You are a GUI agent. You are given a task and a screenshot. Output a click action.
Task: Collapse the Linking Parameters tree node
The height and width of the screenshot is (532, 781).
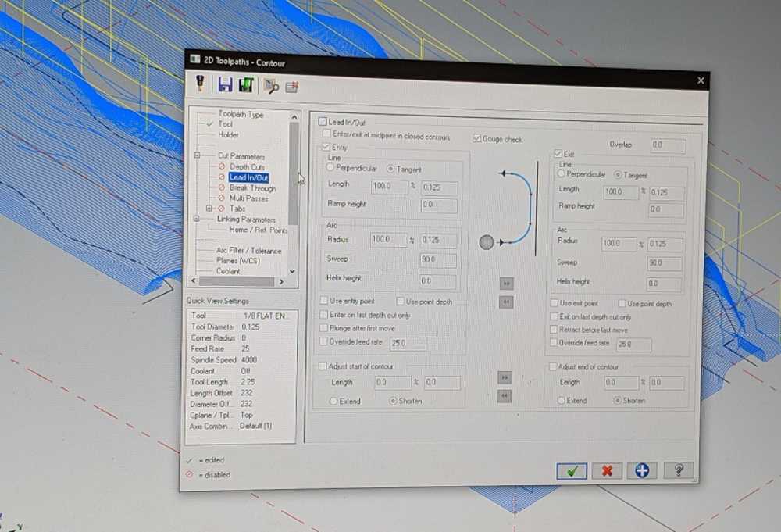coord(198,220)
